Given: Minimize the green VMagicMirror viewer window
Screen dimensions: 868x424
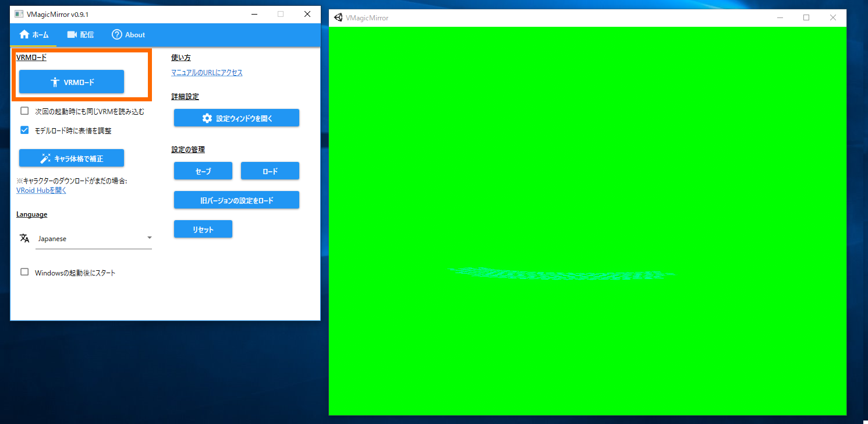Looking at the screenshot, I should 780,17.
